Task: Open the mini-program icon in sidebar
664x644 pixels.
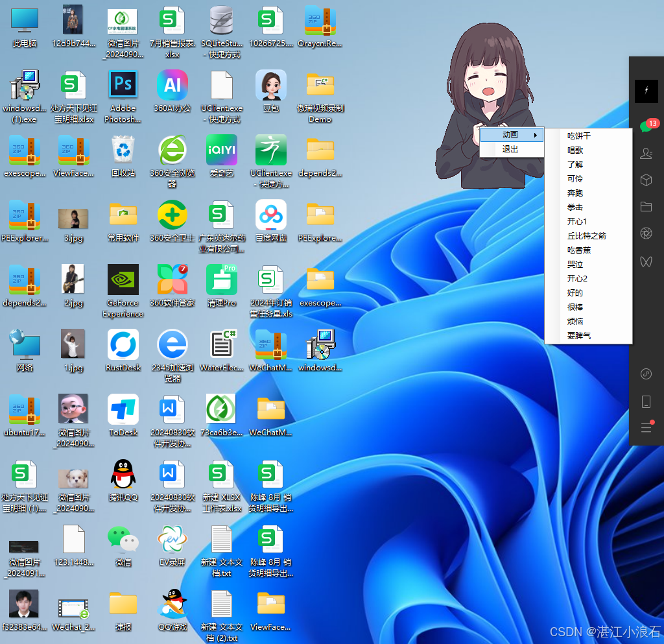Action: coord(646,374)
